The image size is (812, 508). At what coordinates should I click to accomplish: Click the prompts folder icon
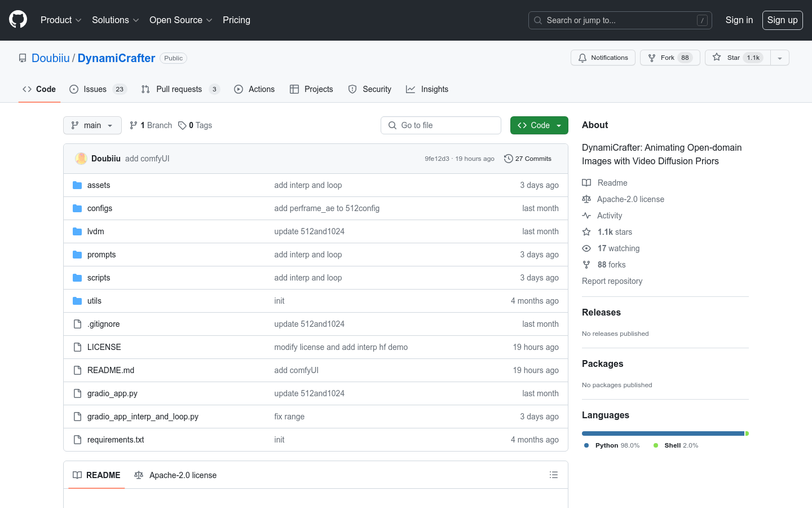pyautogui.click(x=77, y=255)
